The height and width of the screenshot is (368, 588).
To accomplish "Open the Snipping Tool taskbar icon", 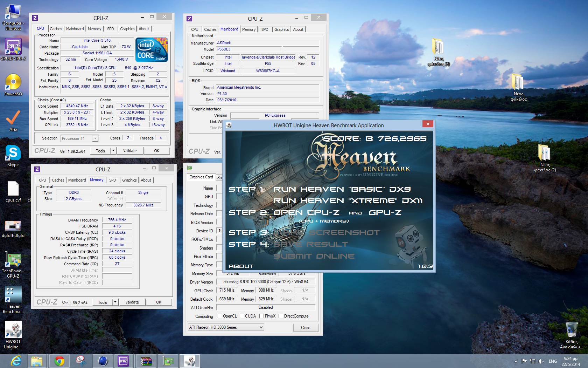I will pyautogui.click(x=81, y=361).
